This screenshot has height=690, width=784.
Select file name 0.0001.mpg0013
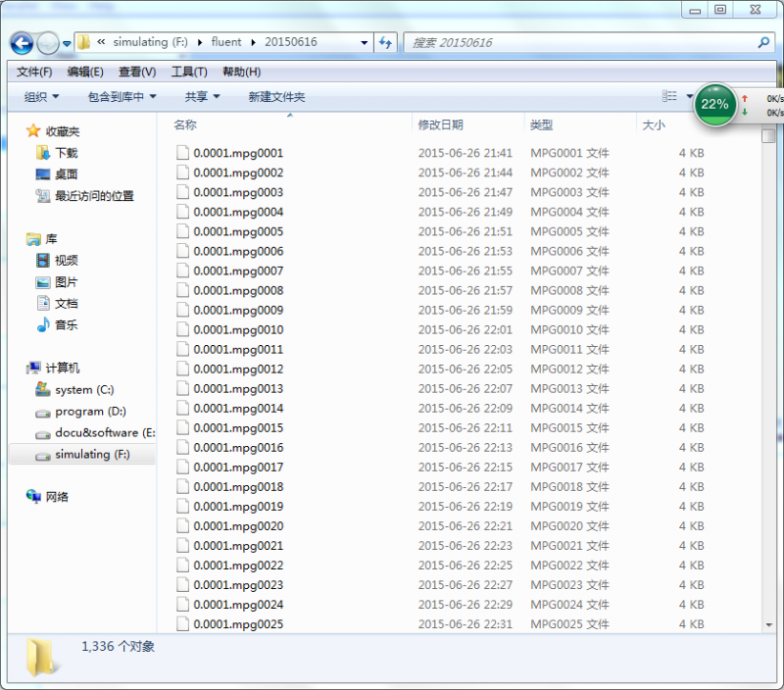pos(238,388)
